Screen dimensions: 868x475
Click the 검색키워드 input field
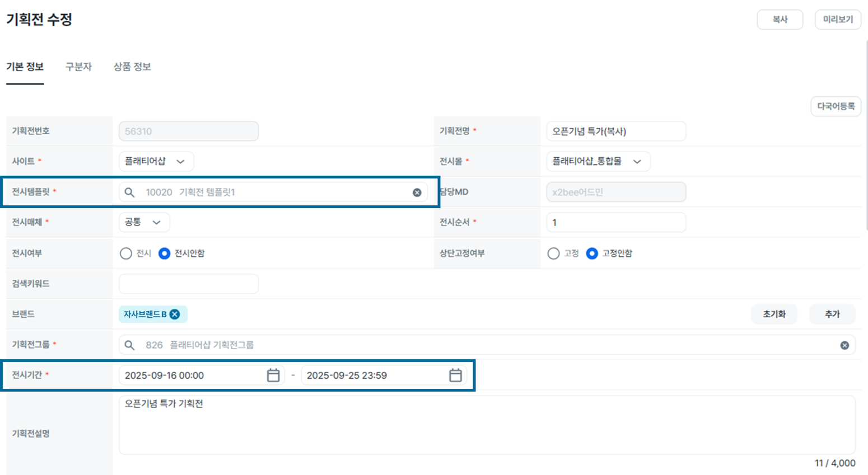tap(189, 284)
